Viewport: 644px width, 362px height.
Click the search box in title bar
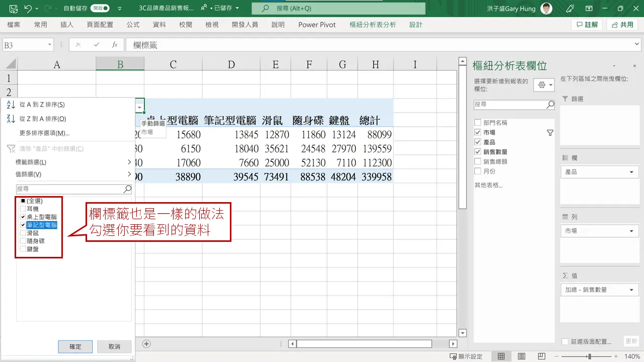(x=338, y=9)
